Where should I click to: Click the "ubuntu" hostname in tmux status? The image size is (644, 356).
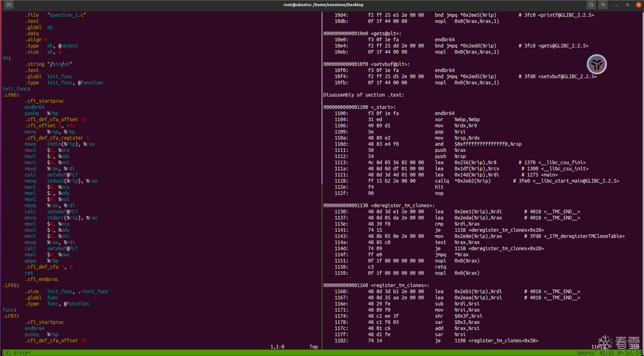[x=585, y=353]
